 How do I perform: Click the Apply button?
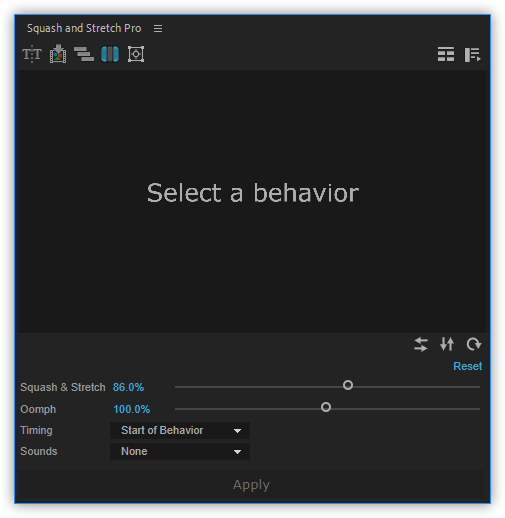point(251,485)
